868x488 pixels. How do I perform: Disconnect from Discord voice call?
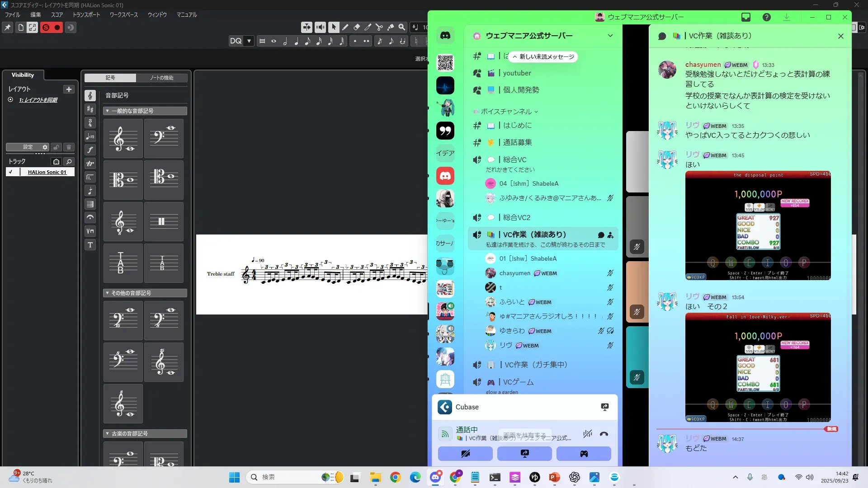click(604, 434)
